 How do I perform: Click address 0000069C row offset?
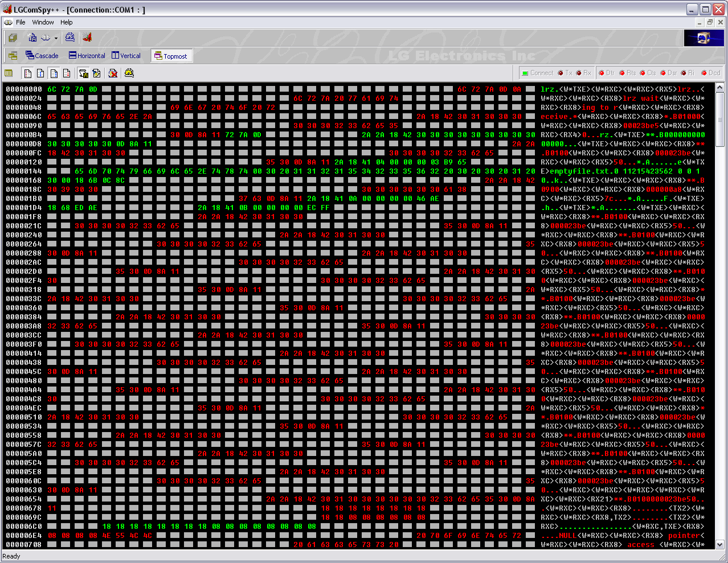pos(24,517)
